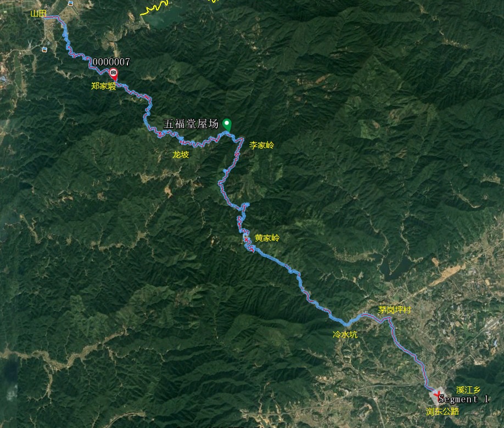Viewport: 504px width, 428px height.
Task: Select the 龙坡 label
Action: point(180,155)
